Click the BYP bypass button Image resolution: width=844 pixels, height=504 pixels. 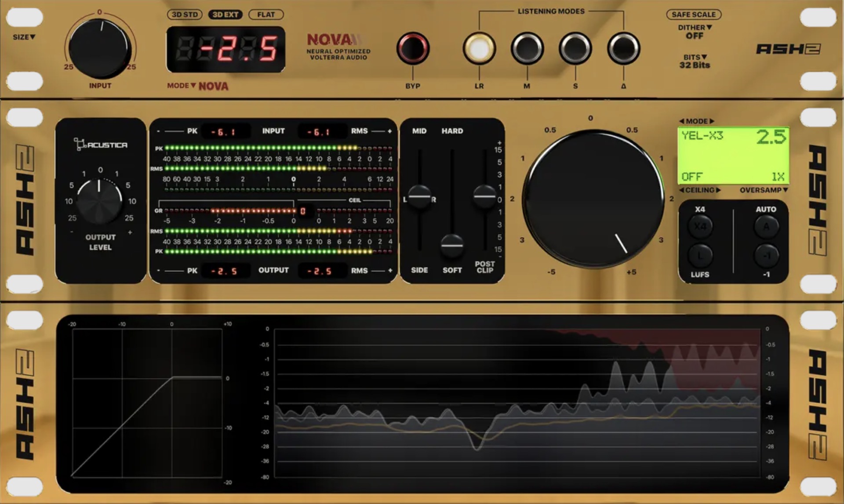(x=413, y=48)
